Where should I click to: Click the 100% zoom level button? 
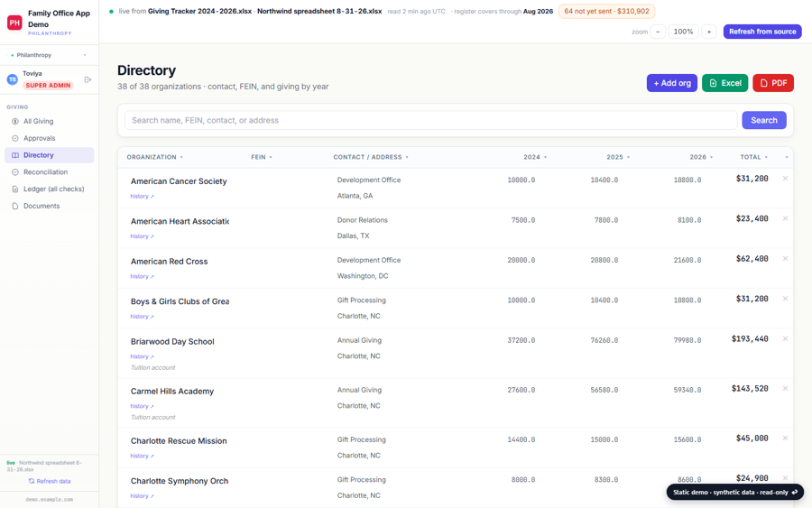683,32
